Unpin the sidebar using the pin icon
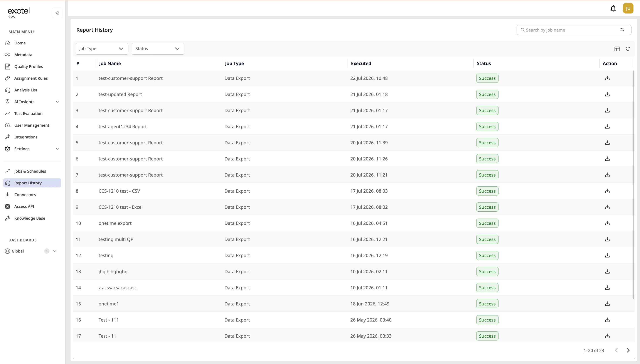The height and width of the screenshot is (364, 640). coord(57,13)
